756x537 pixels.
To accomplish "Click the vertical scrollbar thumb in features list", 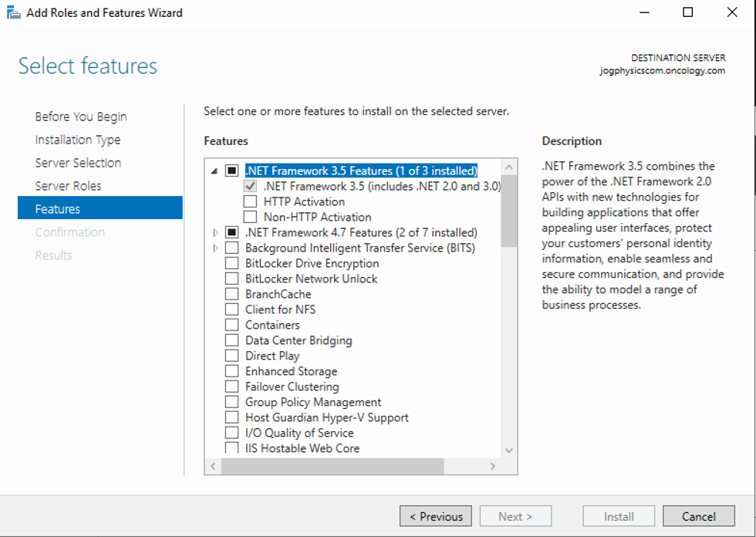I will click(508, 208).
